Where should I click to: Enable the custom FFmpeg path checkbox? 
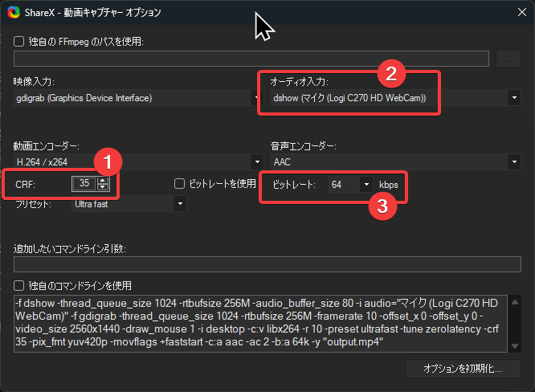click(x=19, y=41)
